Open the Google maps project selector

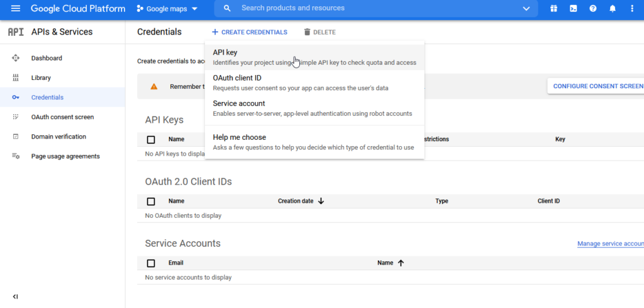[167, 9]
